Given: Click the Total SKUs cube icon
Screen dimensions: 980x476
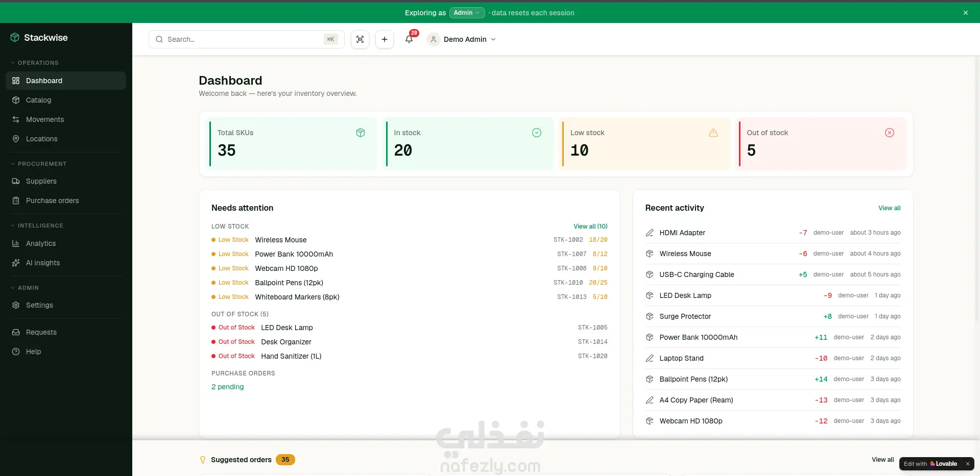Looking at the screenshot, I should 361,133.
